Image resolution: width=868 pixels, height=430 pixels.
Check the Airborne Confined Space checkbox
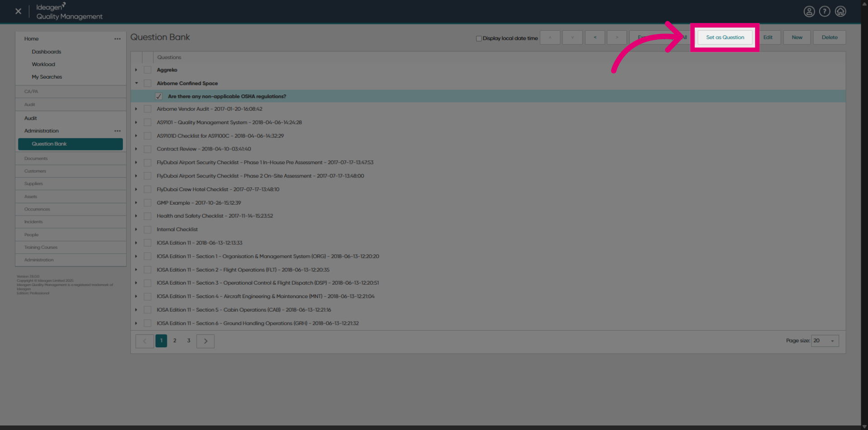147,84
